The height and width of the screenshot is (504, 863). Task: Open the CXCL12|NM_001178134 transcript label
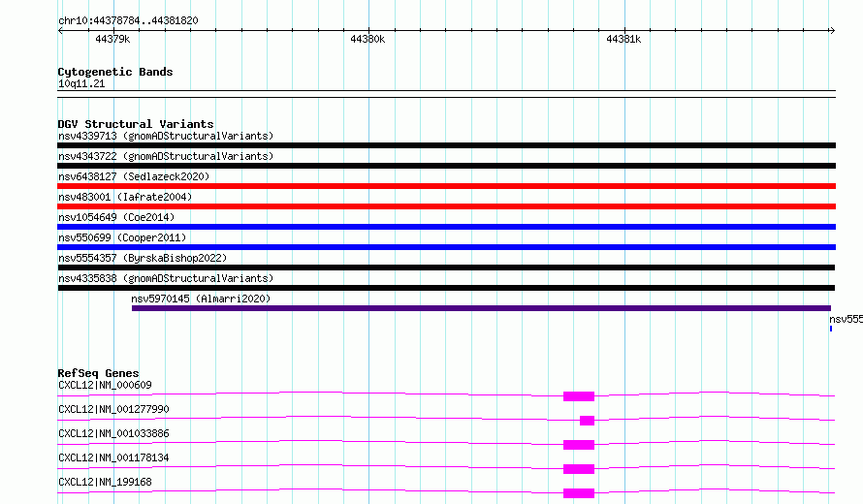point(113,457)
